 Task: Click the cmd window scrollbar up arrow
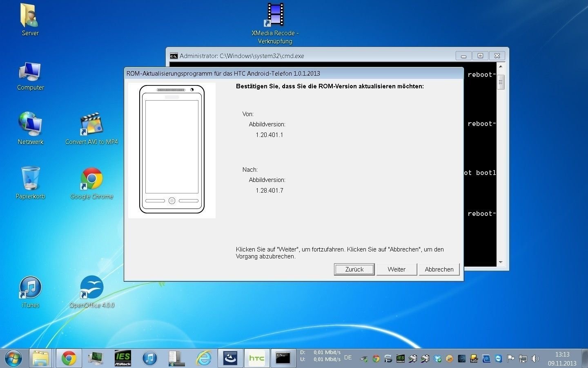pos(501,66)
